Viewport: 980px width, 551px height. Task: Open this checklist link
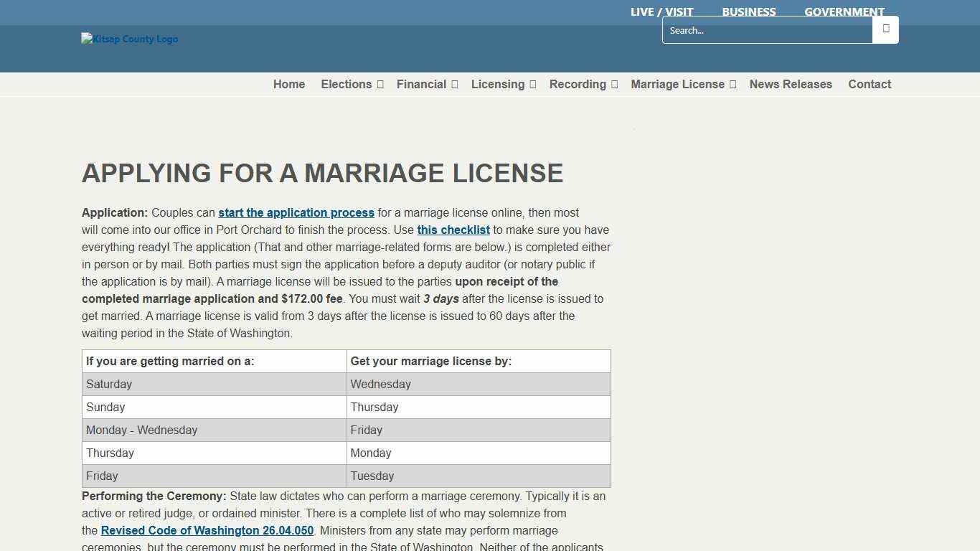pyautogui.click(x=453, y=230)
